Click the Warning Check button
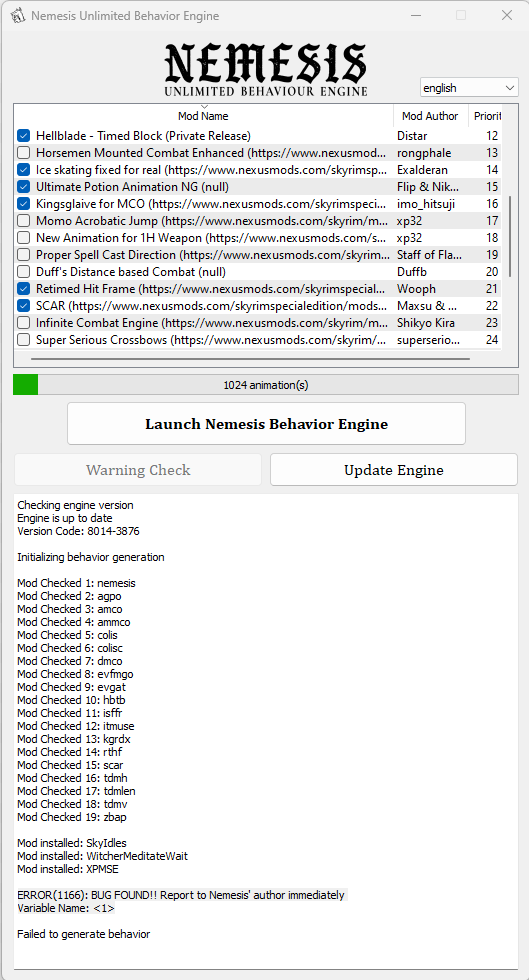 [x=138, y=470]
